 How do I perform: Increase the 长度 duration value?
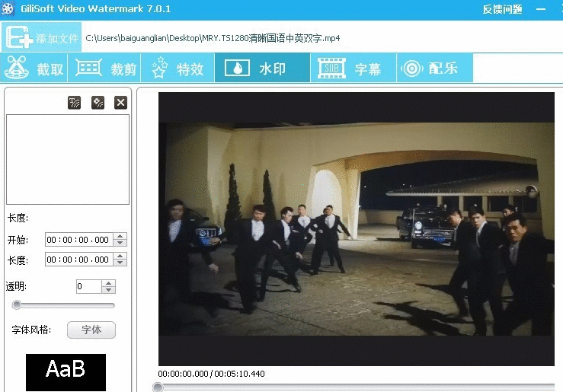tap(120, 256)
